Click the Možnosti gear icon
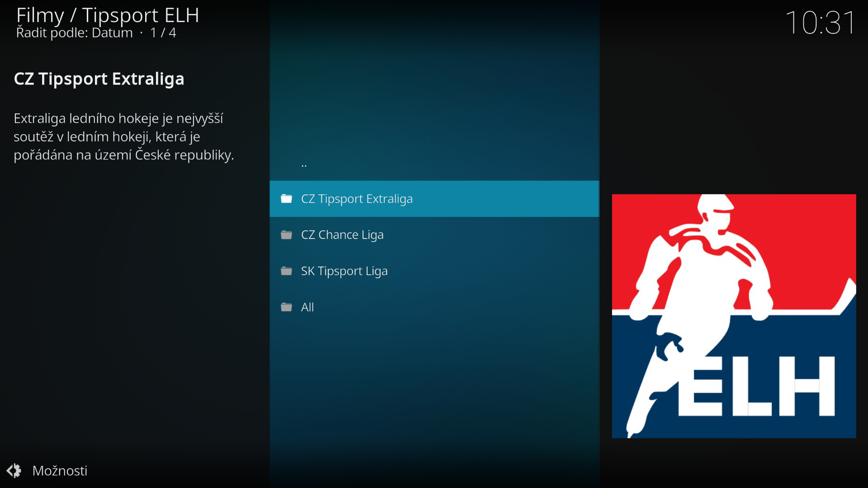868x488 pixels. tap(14, 471)
